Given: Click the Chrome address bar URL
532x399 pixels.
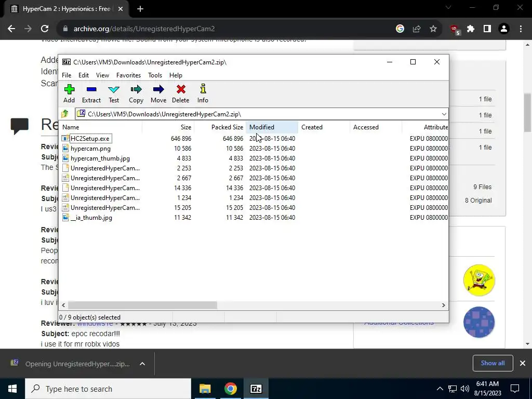Looking at the screenshot, I should 144,29.
